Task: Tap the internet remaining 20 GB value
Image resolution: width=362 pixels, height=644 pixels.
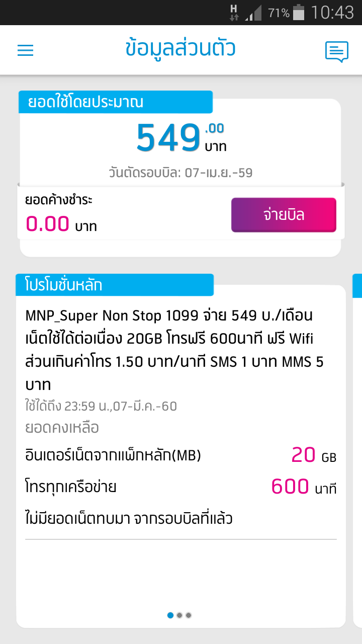Action: [x=313, y=456]
